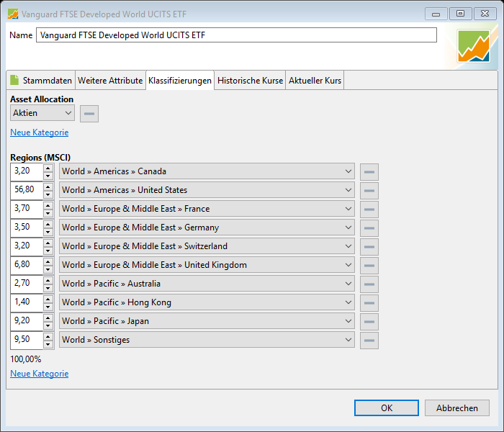Decrease the Germany weight value
Image resolution: width=504 pixels, height=432 pixels.
(x=48, y=232)
